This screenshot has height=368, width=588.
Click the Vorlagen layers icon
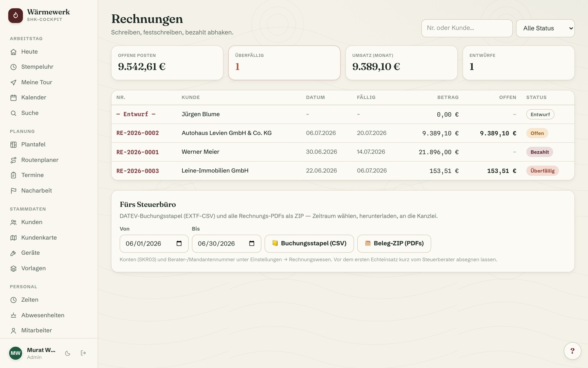coord(14,268)
